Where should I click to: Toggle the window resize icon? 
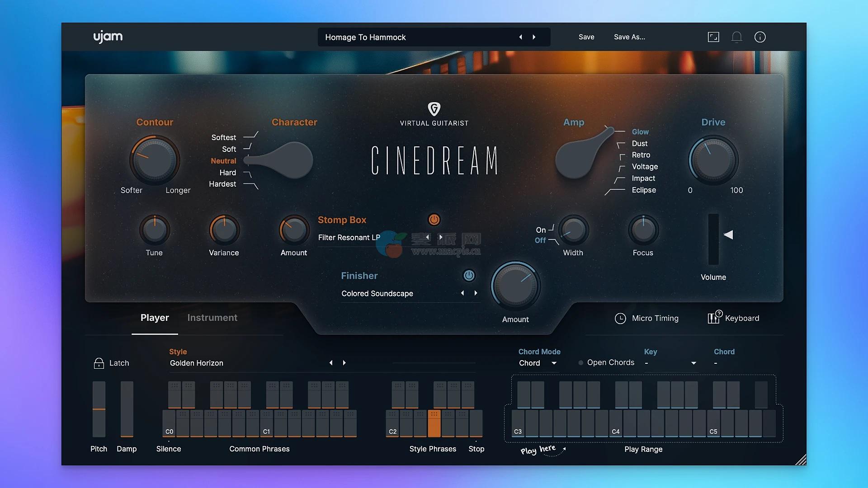coord(713,37)
